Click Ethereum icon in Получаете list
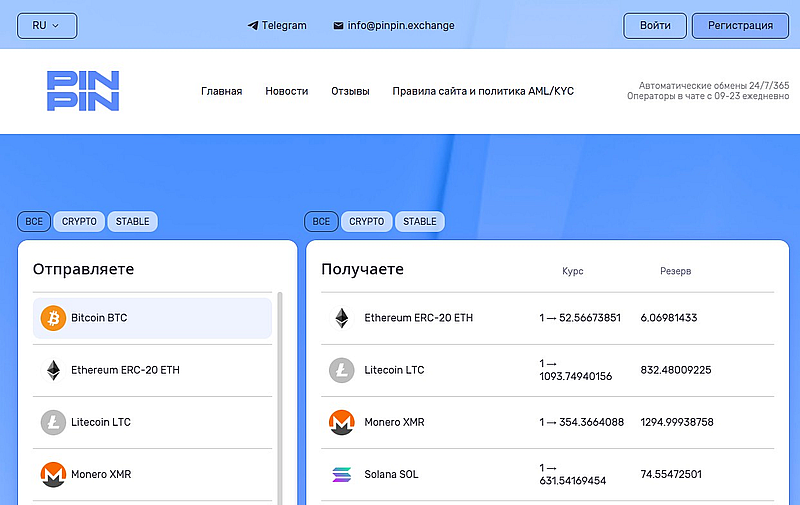Image resolution: width=800 pixels, height=505 pixels. coord(342,318)
